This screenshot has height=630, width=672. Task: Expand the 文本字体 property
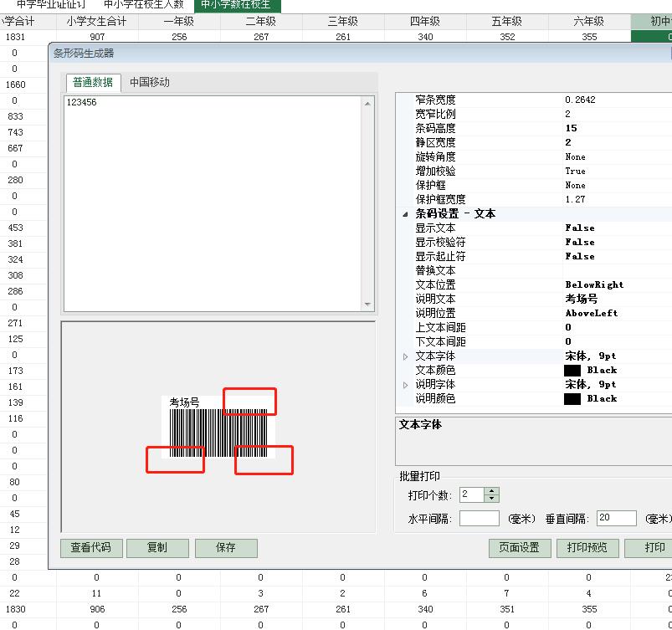(x=405, y=356)
